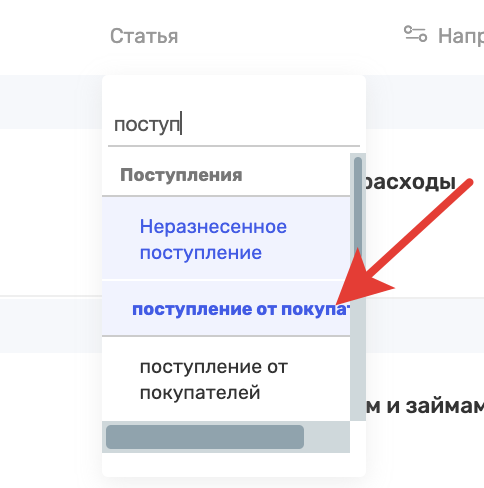Screen dimensions: 484x488
Task: Click the word покупателей in the last option
Action: point(200,393)
